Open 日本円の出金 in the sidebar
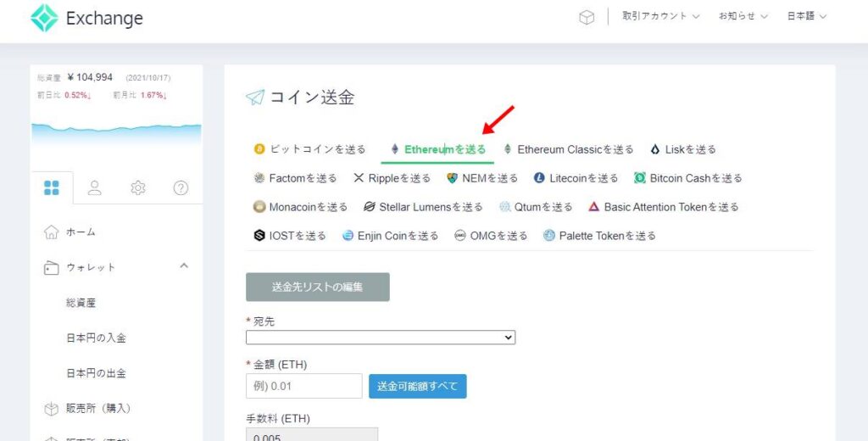868x441 pixels. pos(97,373)
